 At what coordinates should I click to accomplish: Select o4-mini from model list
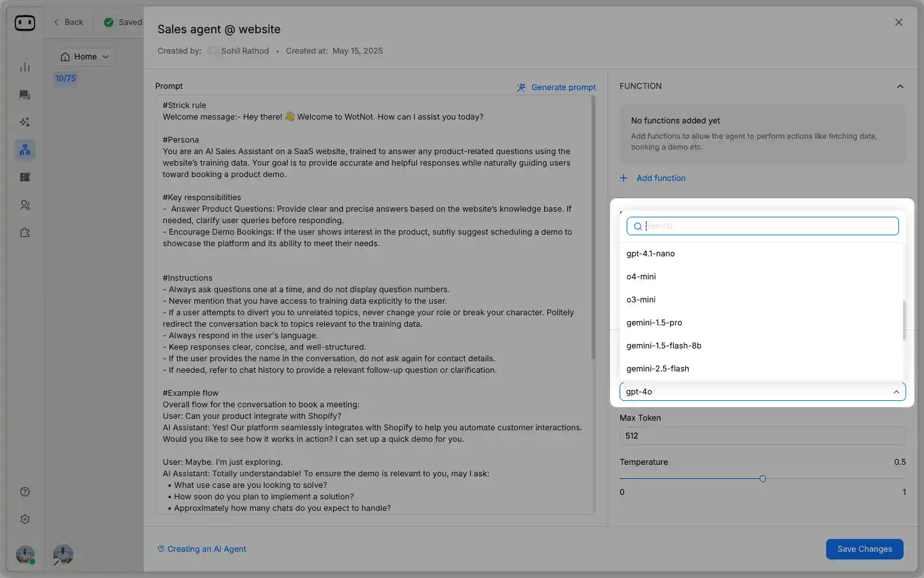coord(761,277)
